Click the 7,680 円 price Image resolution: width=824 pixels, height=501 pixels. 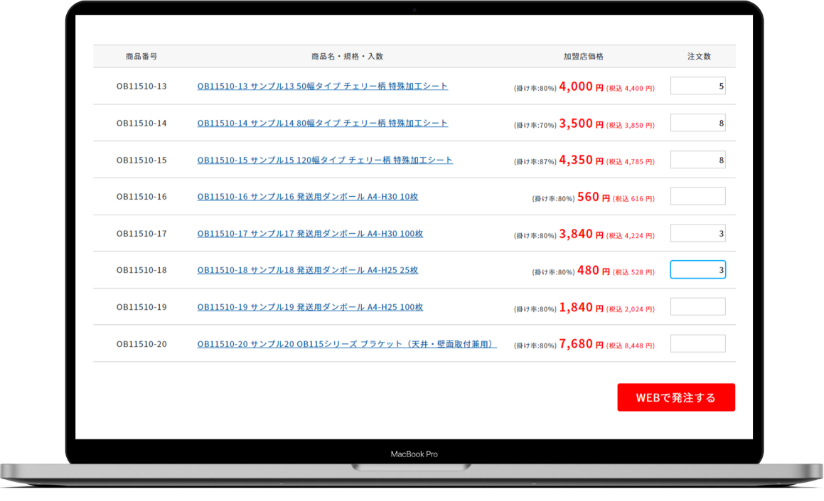click(581, 344)
